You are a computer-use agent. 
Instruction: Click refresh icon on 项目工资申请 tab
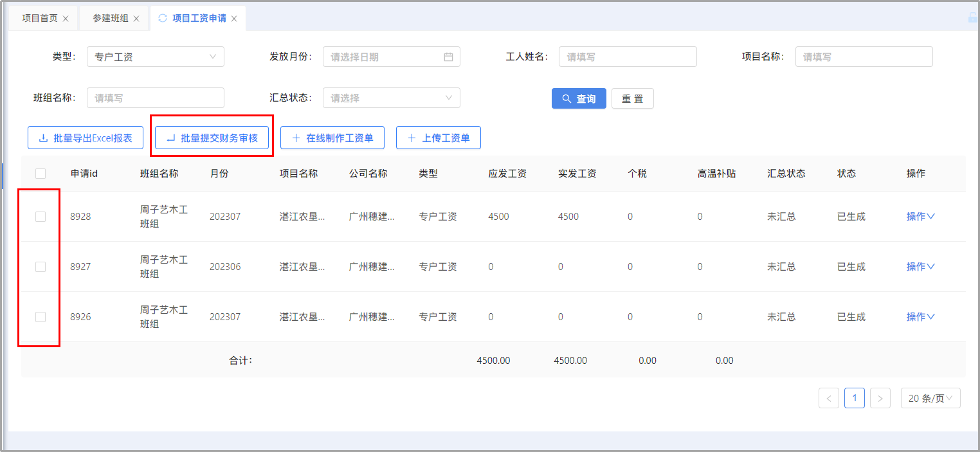pyautogui.click(x=162, y=18)
